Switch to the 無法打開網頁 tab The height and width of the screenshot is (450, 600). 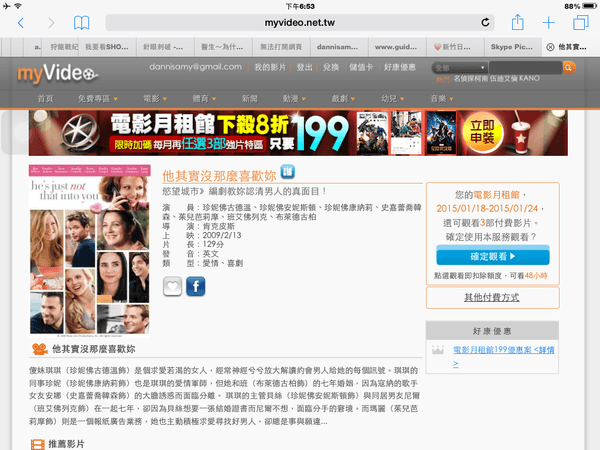pos(281,47)
